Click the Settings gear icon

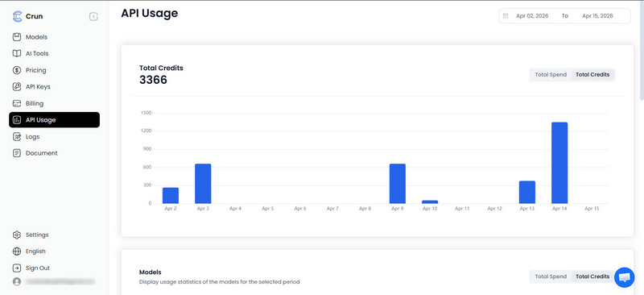click(x=17, y=235)
